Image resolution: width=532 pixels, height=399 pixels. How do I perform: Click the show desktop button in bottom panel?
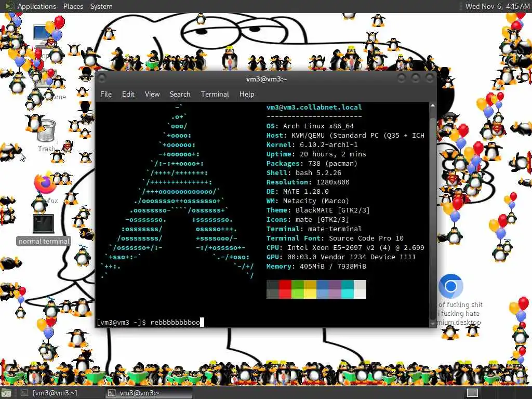point(6,393)
